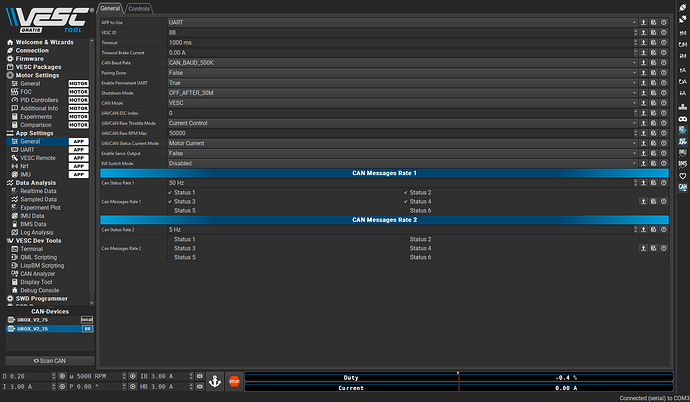Click the red STOP button icon
Image resolution: width=690 pixels, height=402 pixels.
(x=234, y=381)
